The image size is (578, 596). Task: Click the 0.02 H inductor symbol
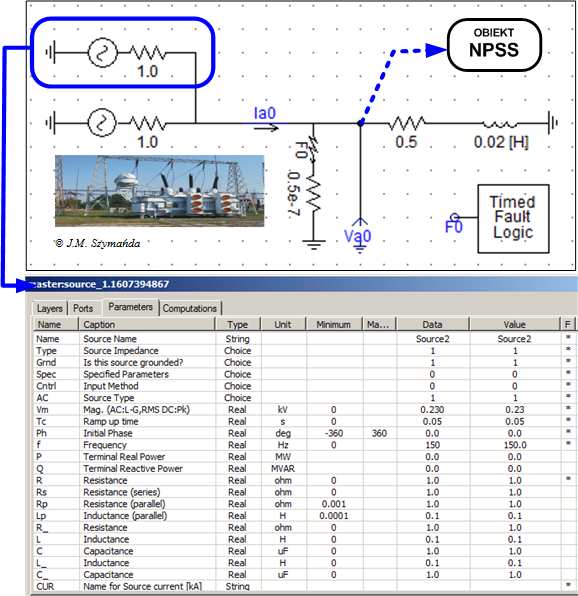[500, 124]
